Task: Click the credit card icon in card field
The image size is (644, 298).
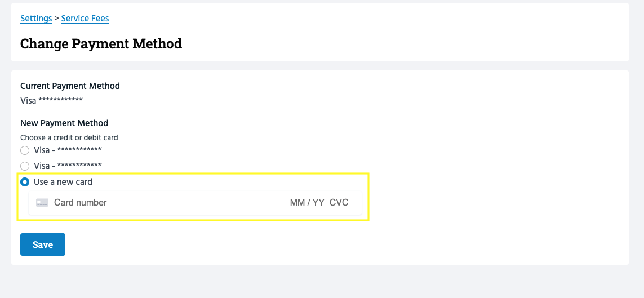Action: 42,203
